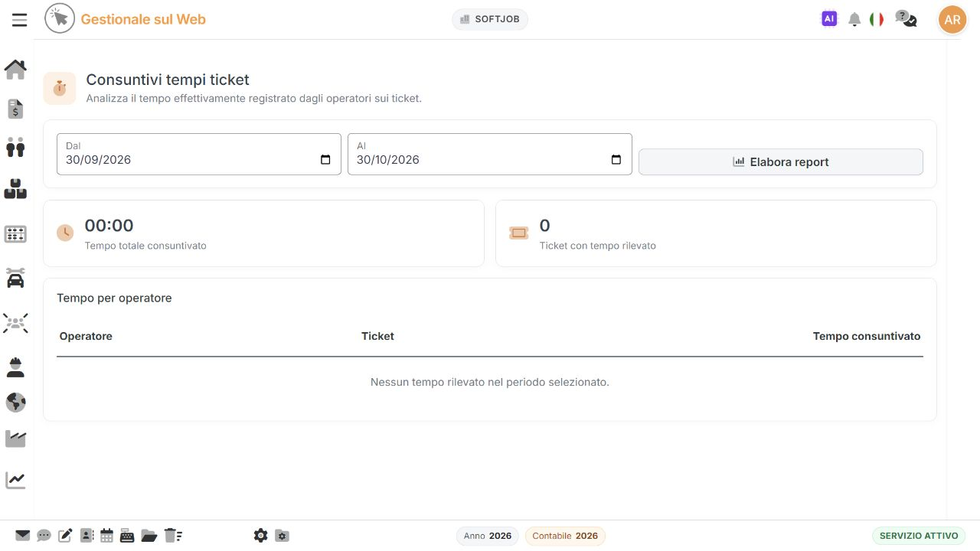Open the warehouse boxes sidebar icon
Image resolution: width=980 pixels, height=551 pixels.
15,189
